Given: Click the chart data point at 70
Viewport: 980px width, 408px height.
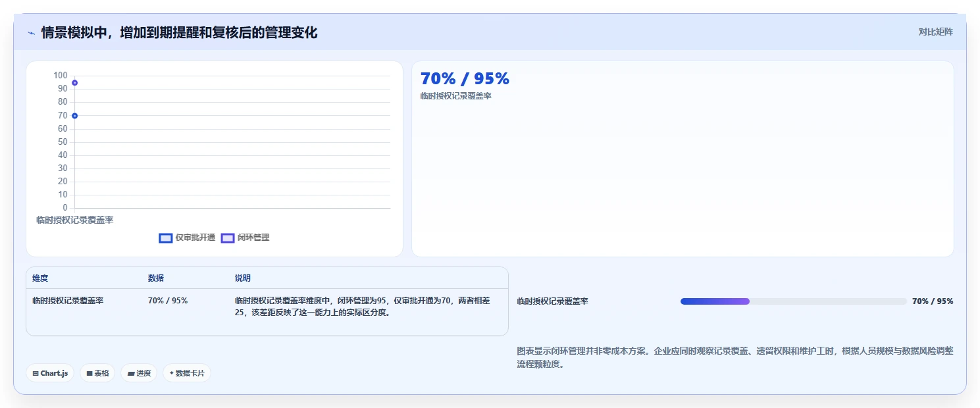Looking at the screenshot, I should [75, 116].
